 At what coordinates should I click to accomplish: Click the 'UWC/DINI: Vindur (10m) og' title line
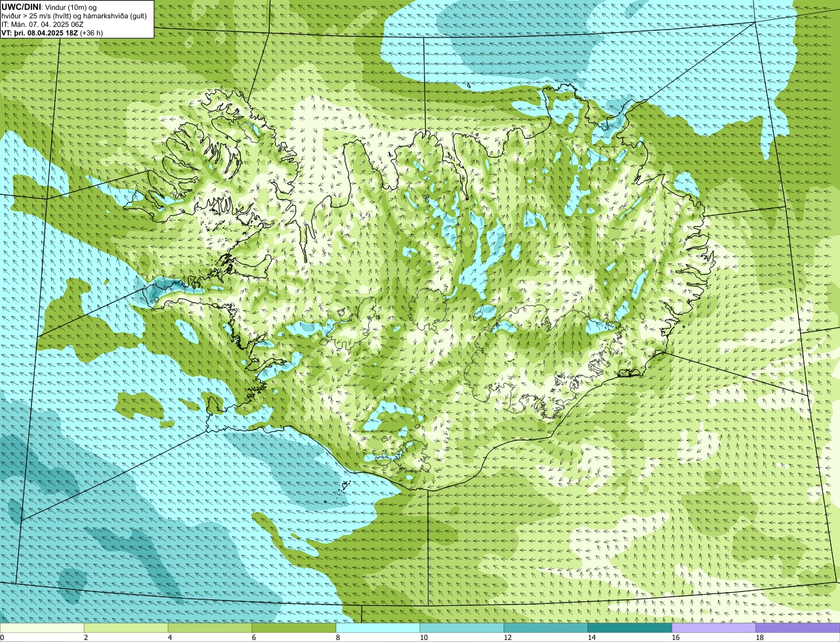(49, 7)
